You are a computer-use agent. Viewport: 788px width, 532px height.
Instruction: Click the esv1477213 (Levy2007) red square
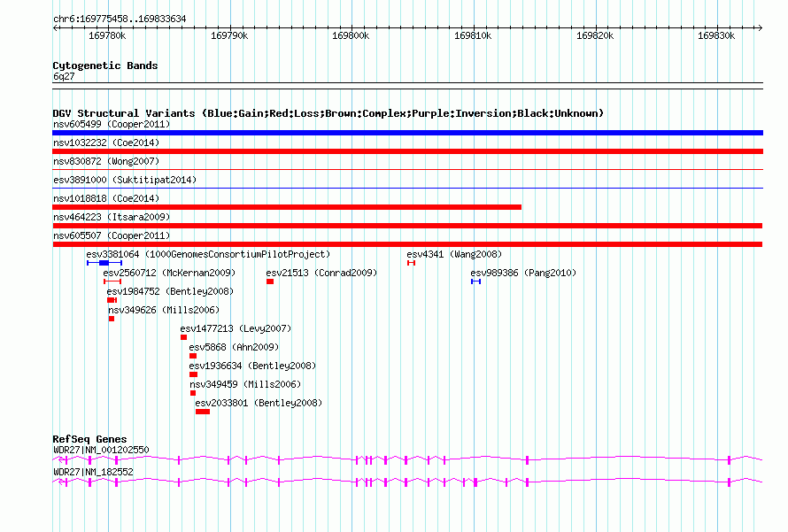click(183, 337)
